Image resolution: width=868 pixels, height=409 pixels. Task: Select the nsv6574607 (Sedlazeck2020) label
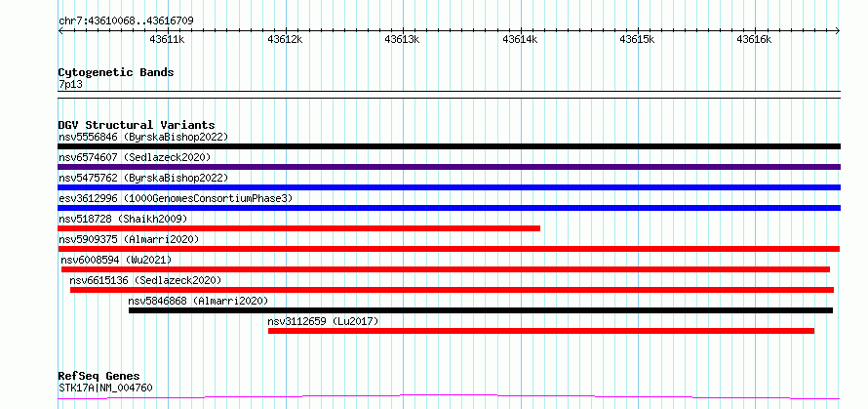135,157
